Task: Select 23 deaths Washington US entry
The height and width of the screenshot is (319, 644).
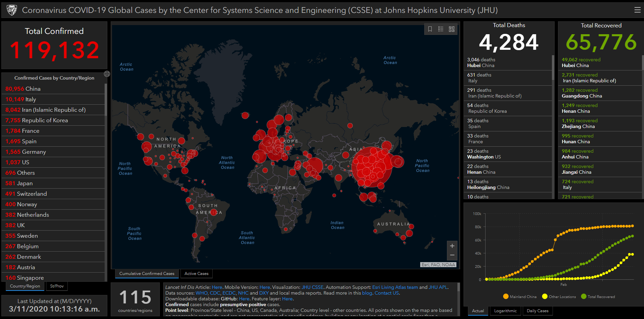Action: pyautogui.click(x=508, y=154)
